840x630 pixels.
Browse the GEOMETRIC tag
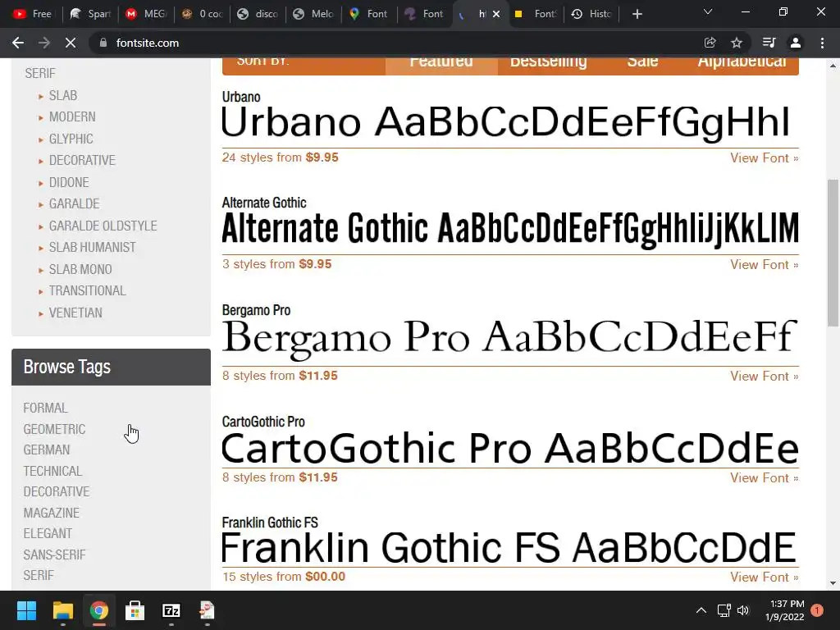tap(54, 429)
